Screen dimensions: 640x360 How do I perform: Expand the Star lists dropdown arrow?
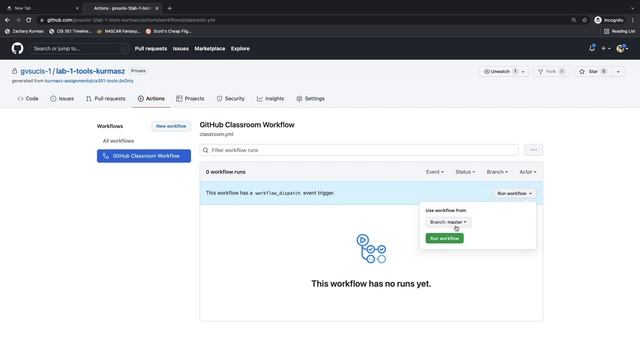point(618,71)
